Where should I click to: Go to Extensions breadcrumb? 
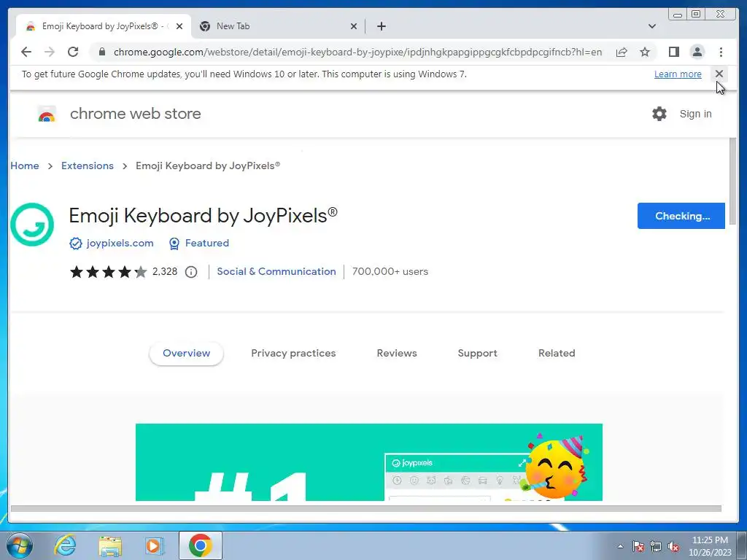point(88,166)
